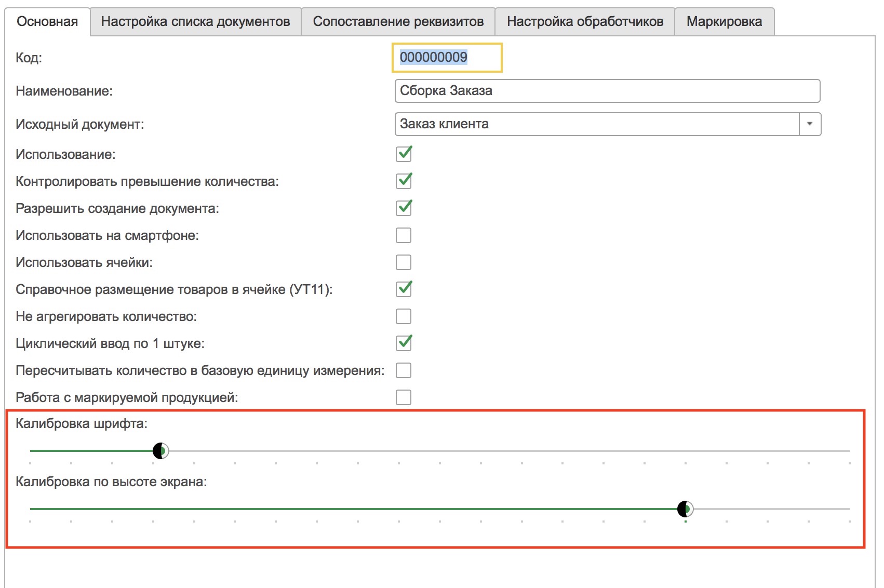Open the Настройка списка документов tab
This screenshot has width=884, height=588.
click(x=195, y=21)
